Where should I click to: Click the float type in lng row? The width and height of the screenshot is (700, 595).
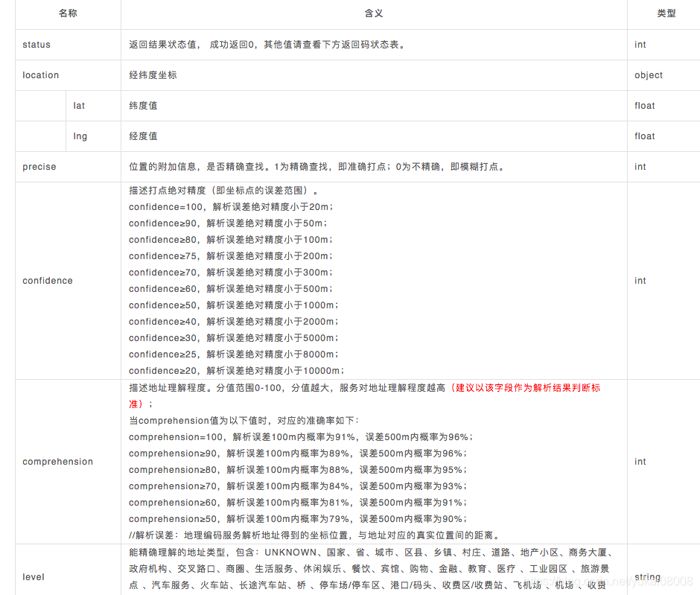(645, 136)
